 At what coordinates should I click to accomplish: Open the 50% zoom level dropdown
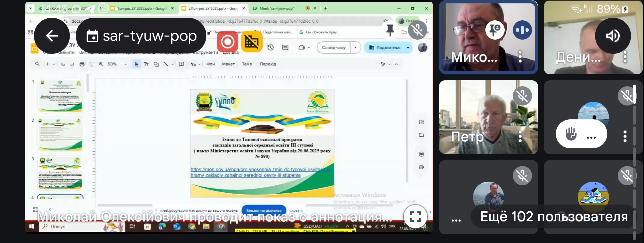[126, 64]
